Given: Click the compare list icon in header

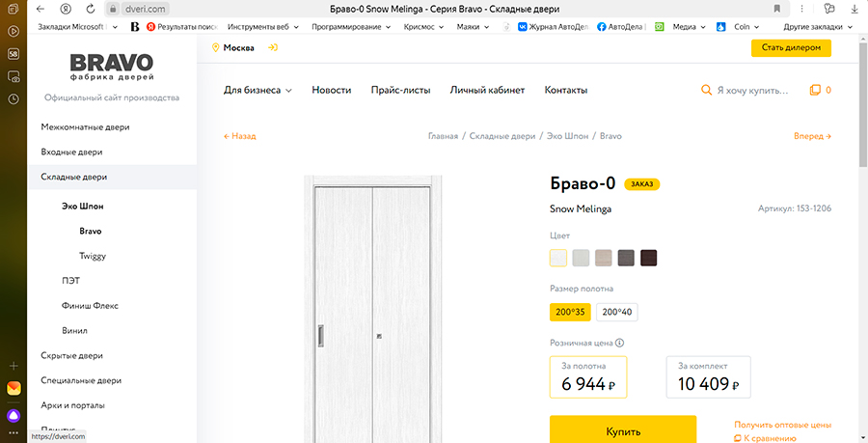Looking at the screenshot, I should pyautogui.click(x=815, y=91).
